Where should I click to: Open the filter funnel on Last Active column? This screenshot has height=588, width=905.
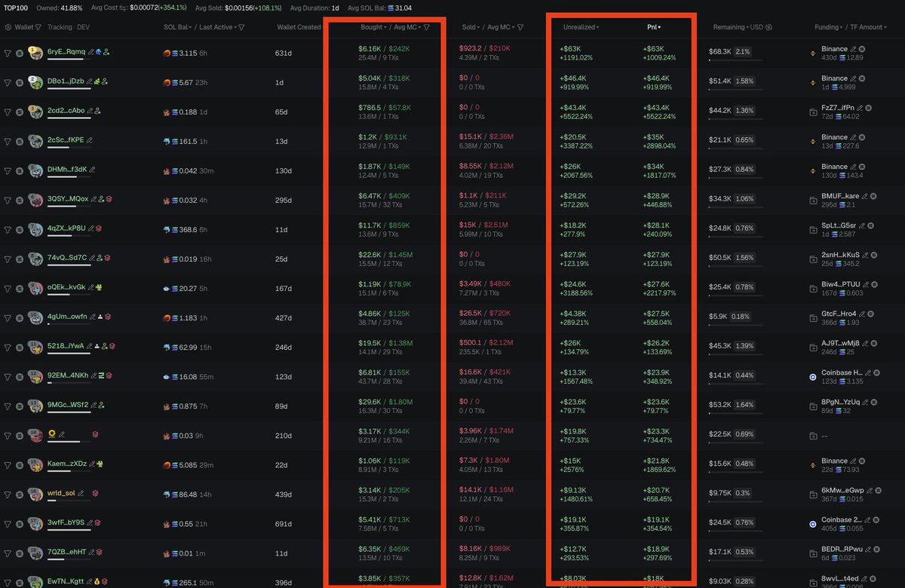241,28
